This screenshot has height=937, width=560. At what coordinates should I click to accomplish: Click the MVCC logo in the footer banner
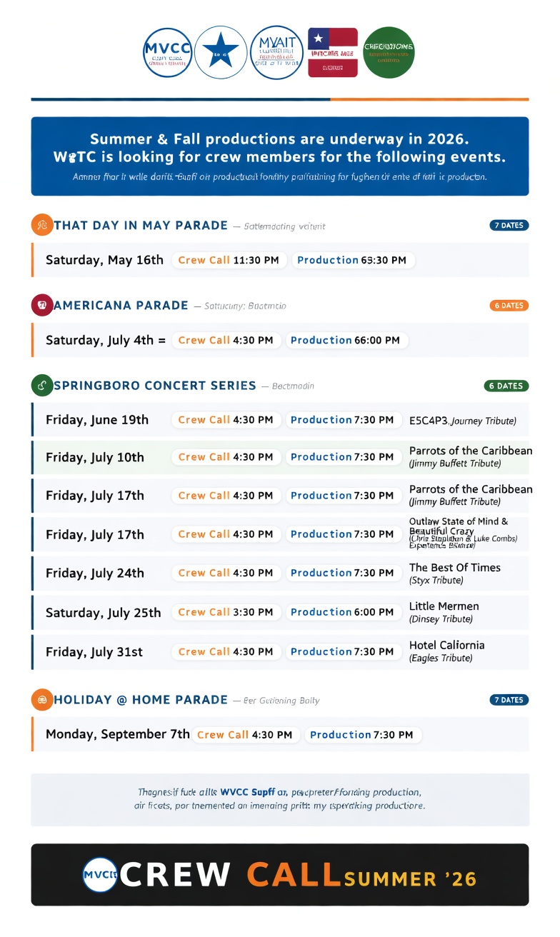pos(99,875)
